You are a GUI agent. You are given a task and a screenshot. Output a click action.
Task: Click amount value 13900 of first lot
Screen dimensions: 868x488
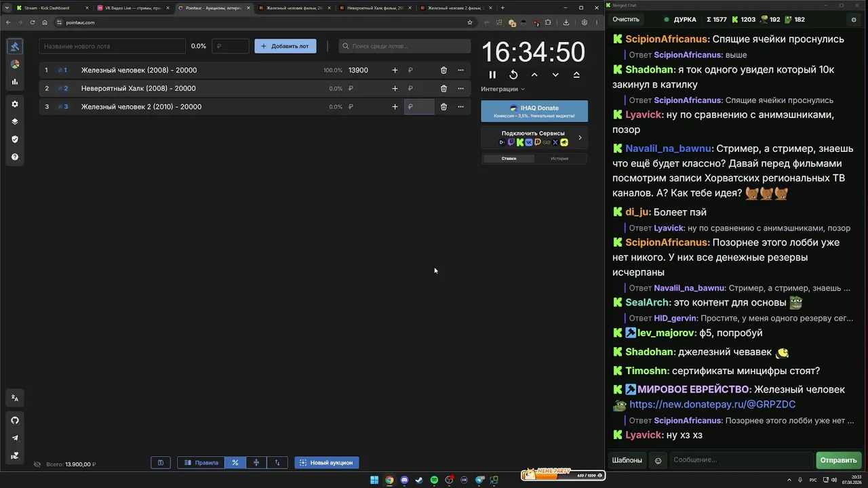[x=358, y=70]
